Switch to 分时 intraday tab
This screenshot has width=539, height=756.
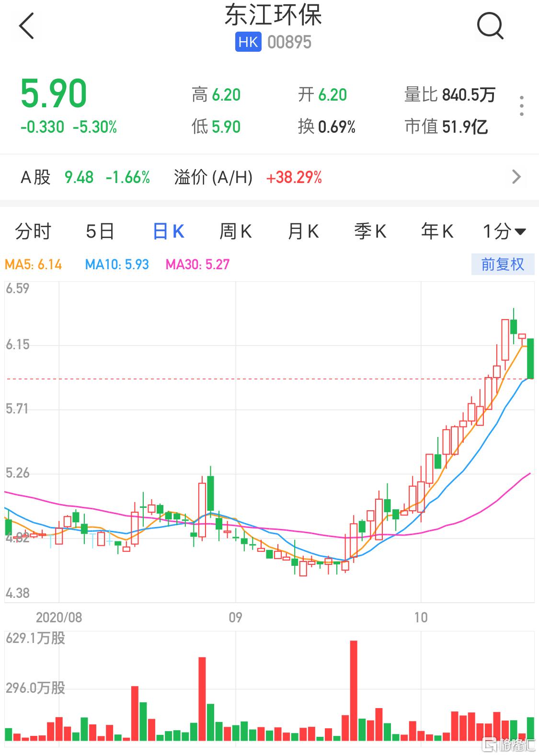[x=33, y=232]
